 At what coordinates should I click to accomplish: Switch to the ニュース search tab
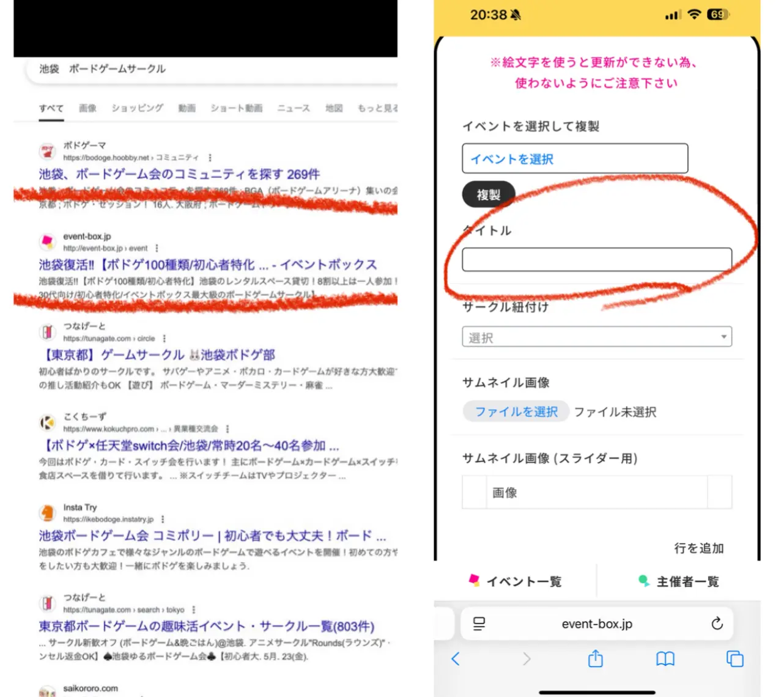(x=293, y=108)
